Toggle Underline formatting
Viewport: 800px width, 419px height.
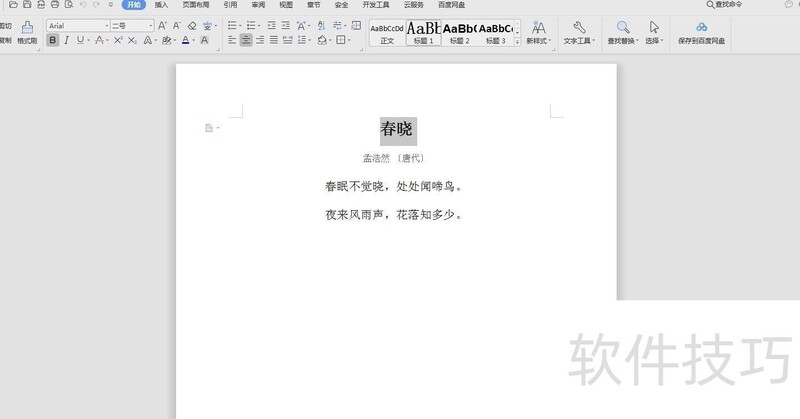point(80,40)
